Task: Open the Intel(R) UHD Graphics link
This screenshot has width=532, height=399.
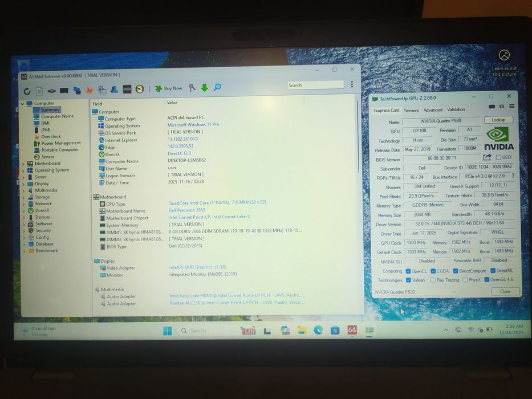Action: [x=197, y=267]
